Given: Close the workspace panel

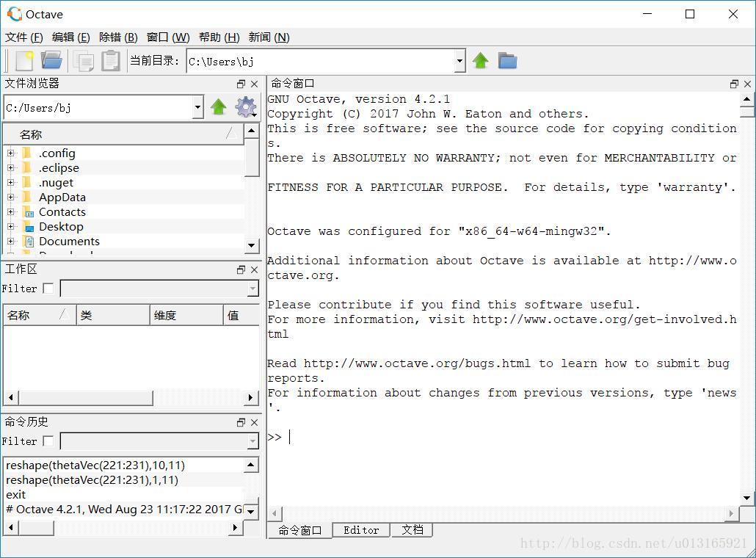Looking at the screenshot, I should (x=254, y=269).
